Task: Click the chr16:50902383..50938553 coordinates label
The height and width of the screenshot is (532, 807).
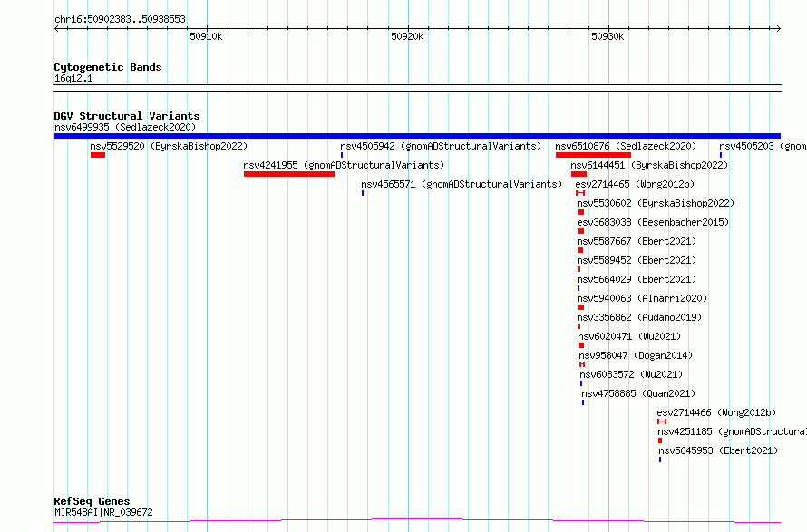Action: [x=120, y=20]
